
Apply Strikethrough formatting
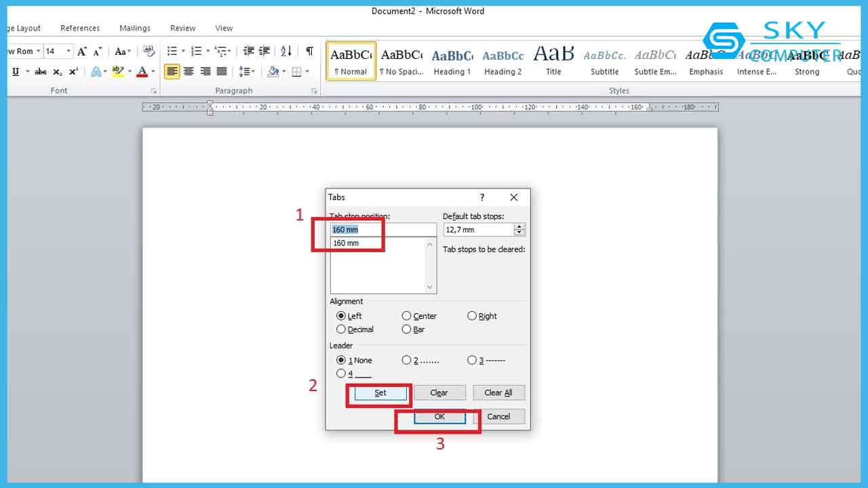41,71
